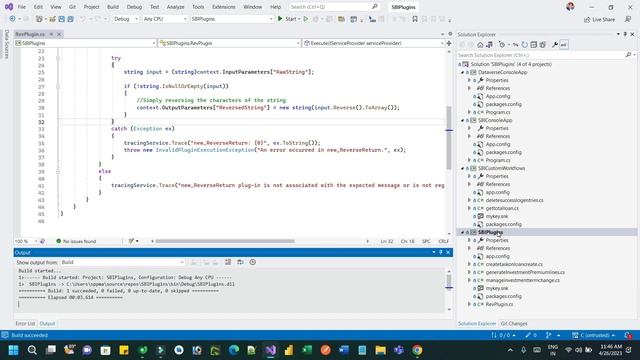
Task: Expand deletesuccesslogentries.cs tree node
Action: pos(469,200)
